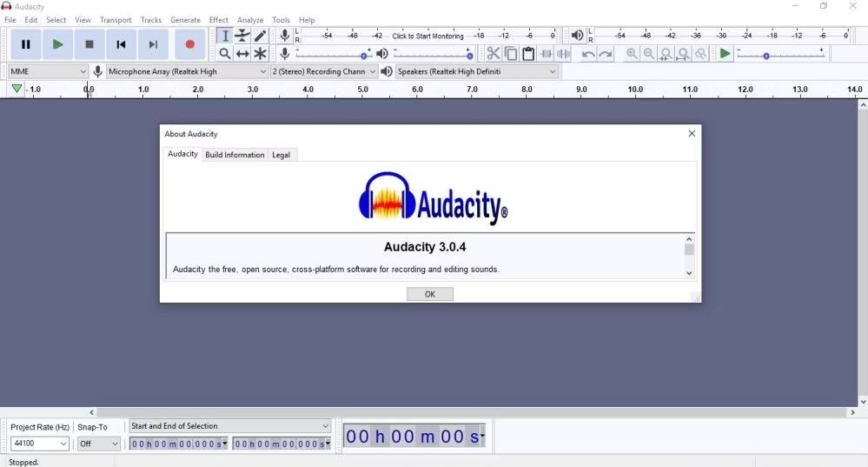The width and height of the screenshot is (868, 467).
Task: Click the selection start time field
Action: pyautogui.click(x=176, y=444)
